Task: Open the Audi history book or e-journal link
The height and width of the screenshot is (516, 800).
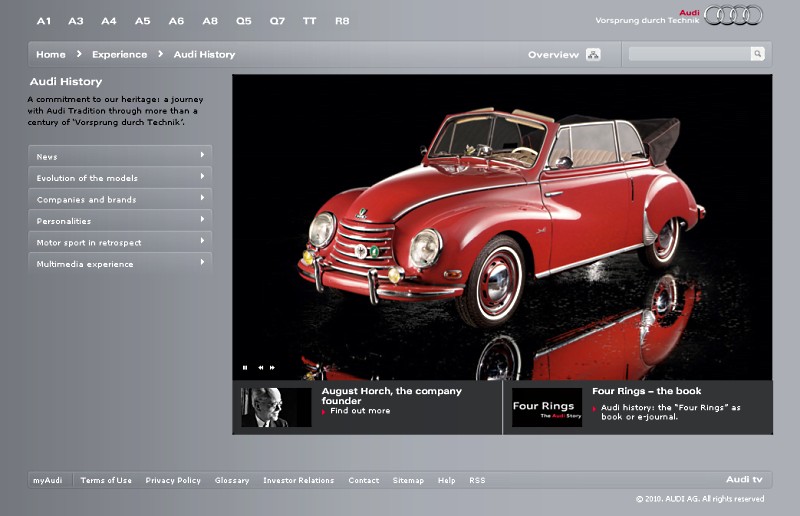Action: [670, 412]
